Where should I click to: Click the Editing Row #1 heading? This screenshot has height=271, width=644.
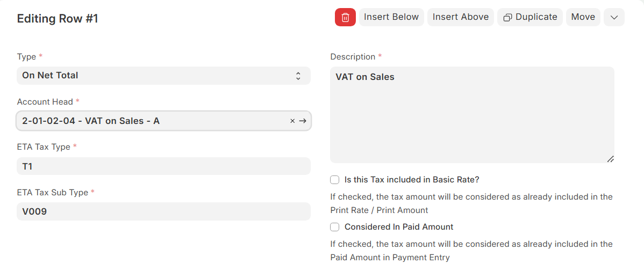[58, 18]
